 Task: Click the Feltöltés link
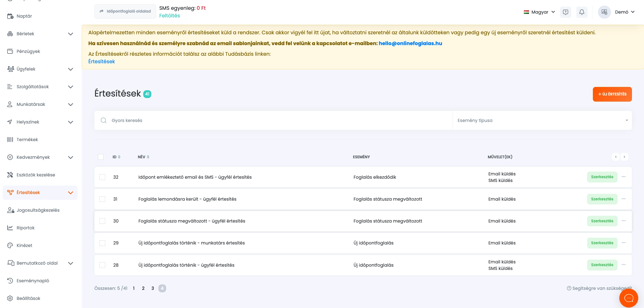(169, 16)
